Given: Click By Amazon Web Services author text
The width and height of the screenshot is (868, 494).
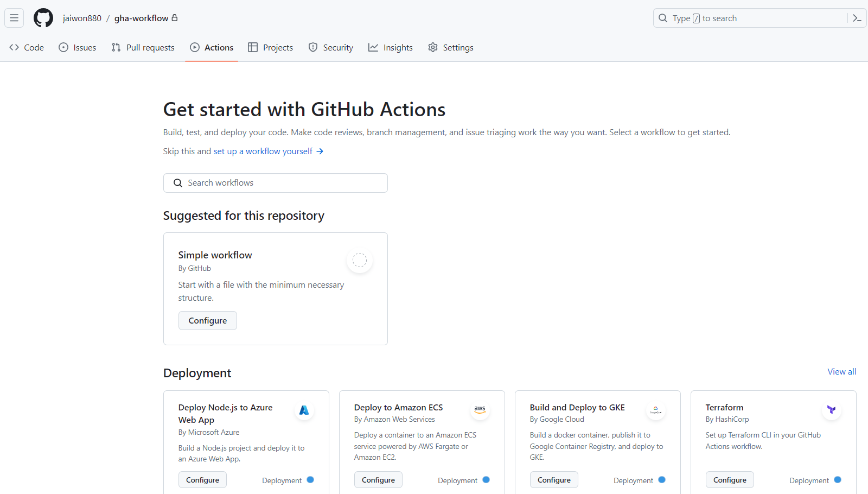Looking at the screenshot, I should click(394, 419).
